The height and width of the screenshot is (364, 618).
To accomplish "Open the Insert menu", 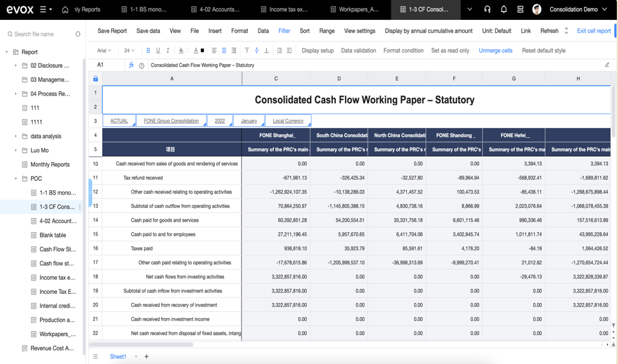I will pos(215,31).
